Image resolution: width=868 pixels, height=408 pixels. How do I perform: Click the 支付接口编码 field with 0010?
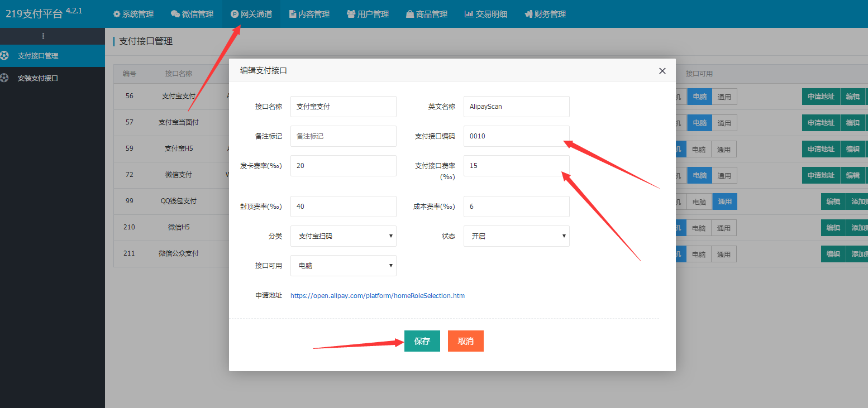coord(517,136)
